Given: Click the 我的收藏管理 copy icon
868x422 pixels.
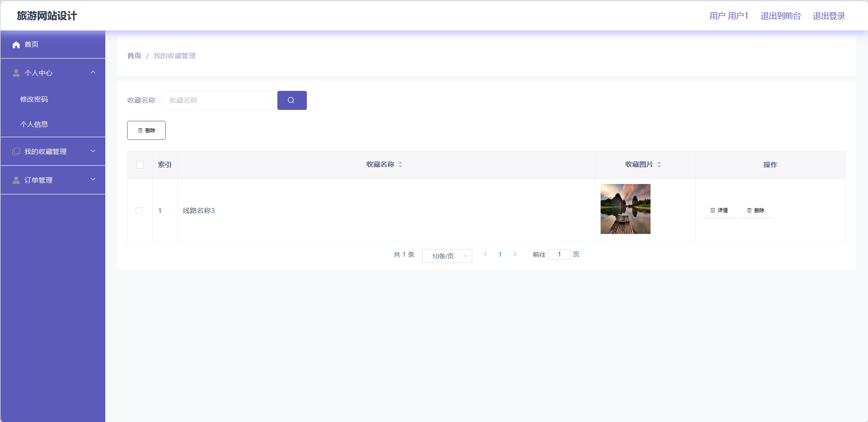Looking at the screenshot, I should pos(16,151).
